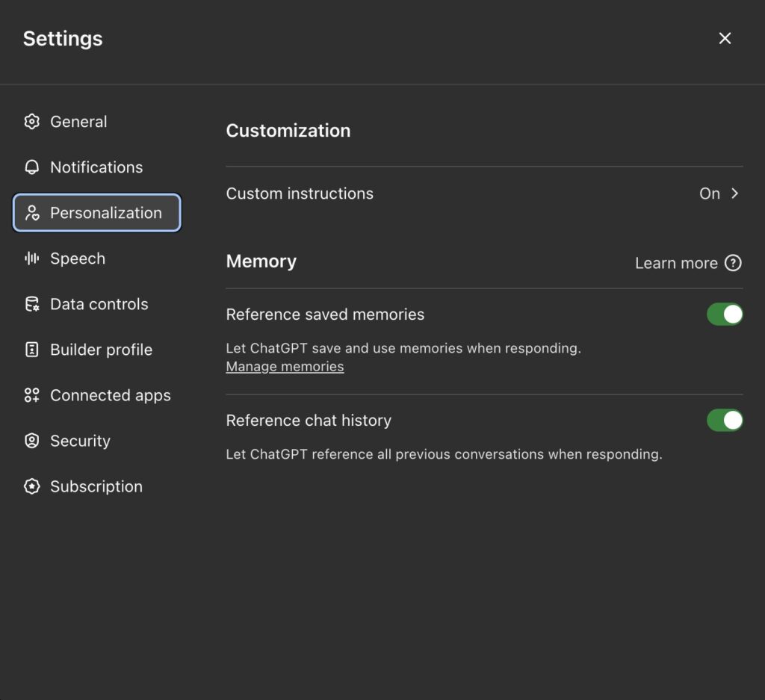Click the Builder profile badge icon
This screenshot has width=765, height=700.
click(x=31, y=350)
